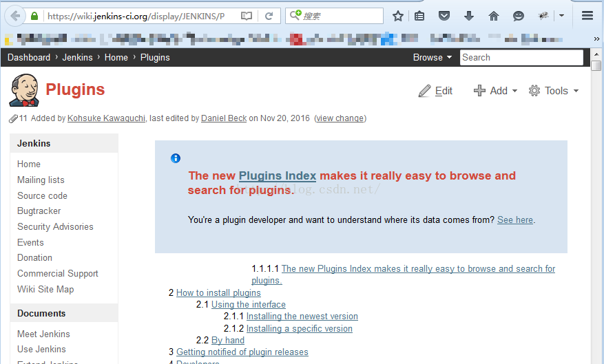This screenshot has width=604, height=364.
Task: Open Commercial Support sidebar link
Action: [58, 274]
